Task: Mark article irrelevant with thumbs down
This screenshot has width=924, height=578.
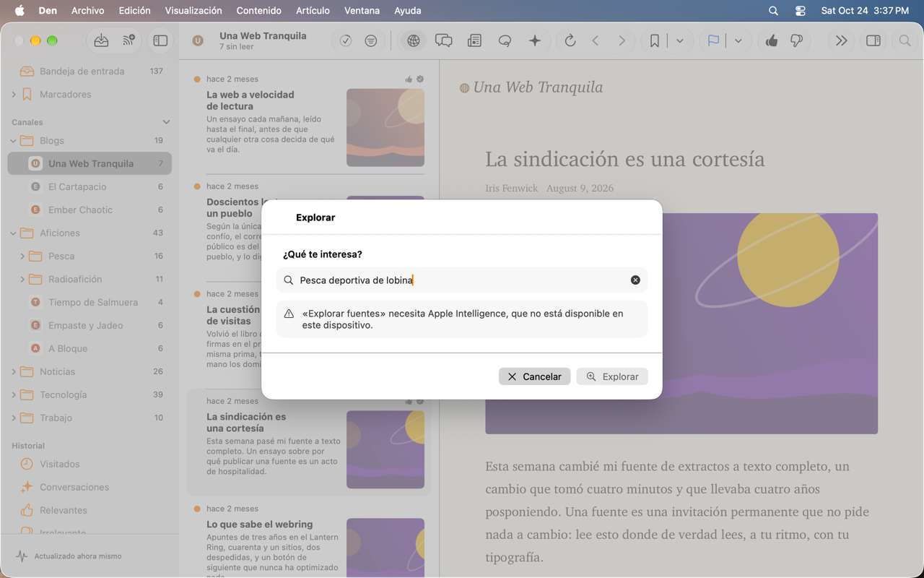Action: [797, 41]
